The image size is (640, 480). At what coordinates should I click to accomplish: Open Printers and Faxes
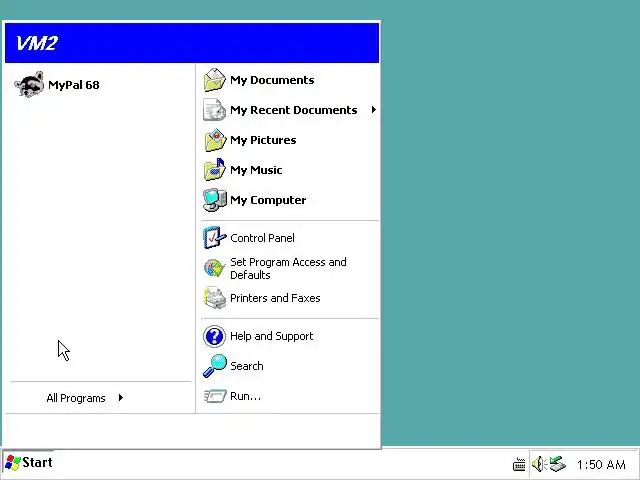coord(290,298)
